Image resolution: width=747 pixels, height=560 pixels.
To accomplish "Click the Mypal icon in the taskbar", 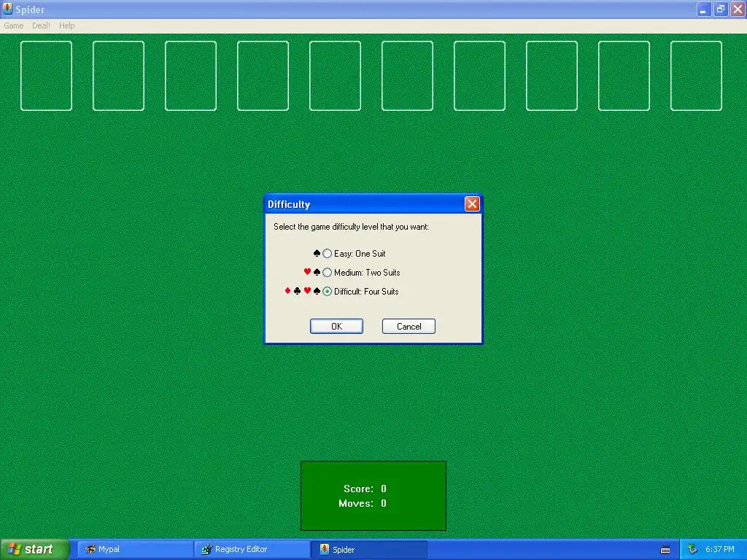I will pyautogui.click(x=90, y=549).
